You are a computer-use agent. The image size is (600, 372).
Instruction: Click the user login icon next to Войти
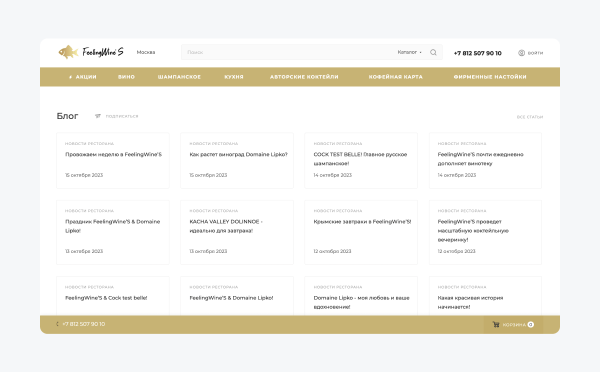(x=522, y=53)
